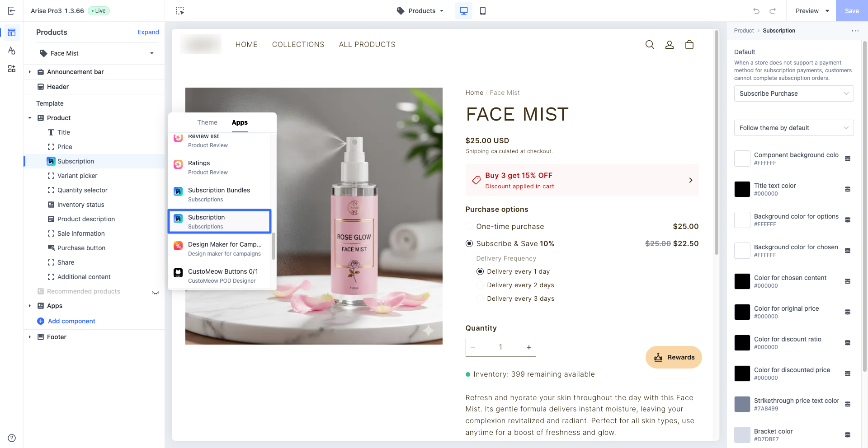Select Subscription Bundles app component
This screenshot has width=868, height=448.
coord(219,194)
